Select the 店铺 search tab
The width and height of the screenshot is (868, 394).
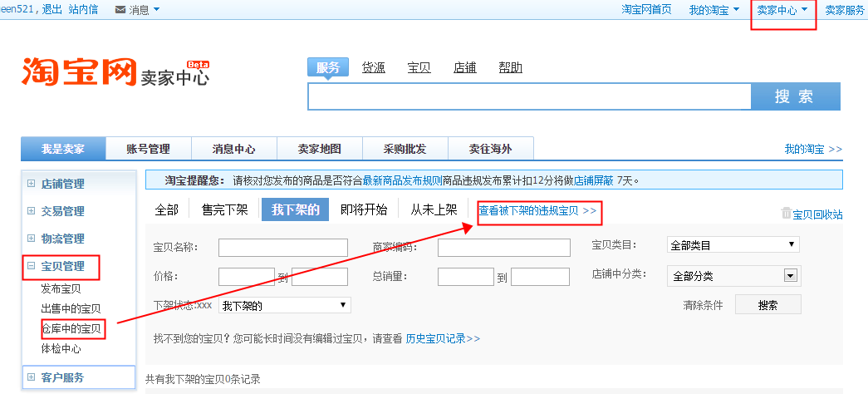point(464,67)
